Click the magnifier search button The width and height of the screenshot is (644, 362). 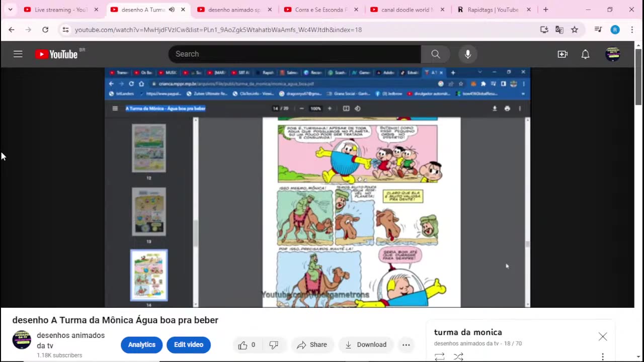click(436, 54)
